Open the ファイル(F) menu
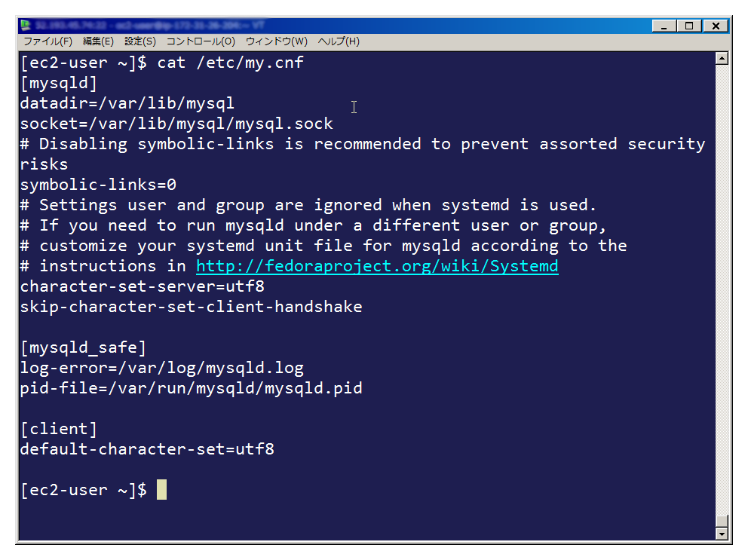The image size is (748, 560). 48,41
